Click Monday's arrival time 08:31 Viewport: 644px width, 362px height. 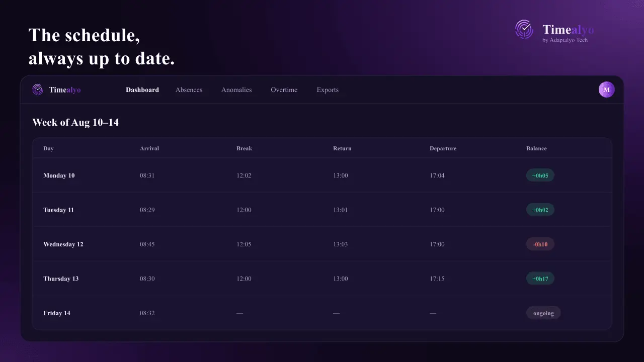click(x=147, y=175)
